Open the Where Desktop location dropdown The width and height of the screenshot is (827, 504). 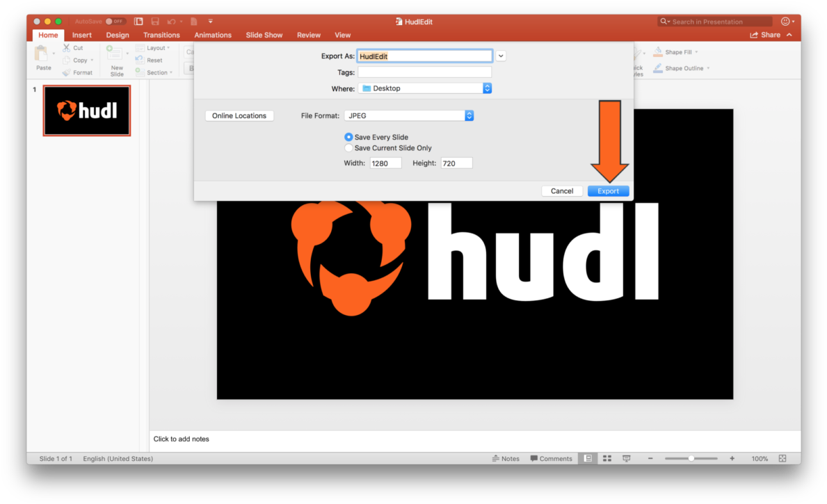click(x=425, y=88)
